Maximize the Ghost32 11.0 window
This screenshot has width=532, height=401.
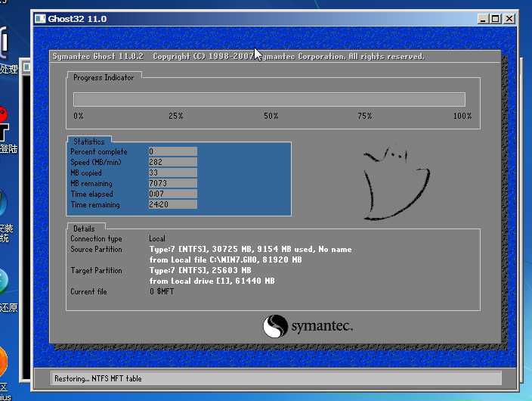tap(496, 19)
